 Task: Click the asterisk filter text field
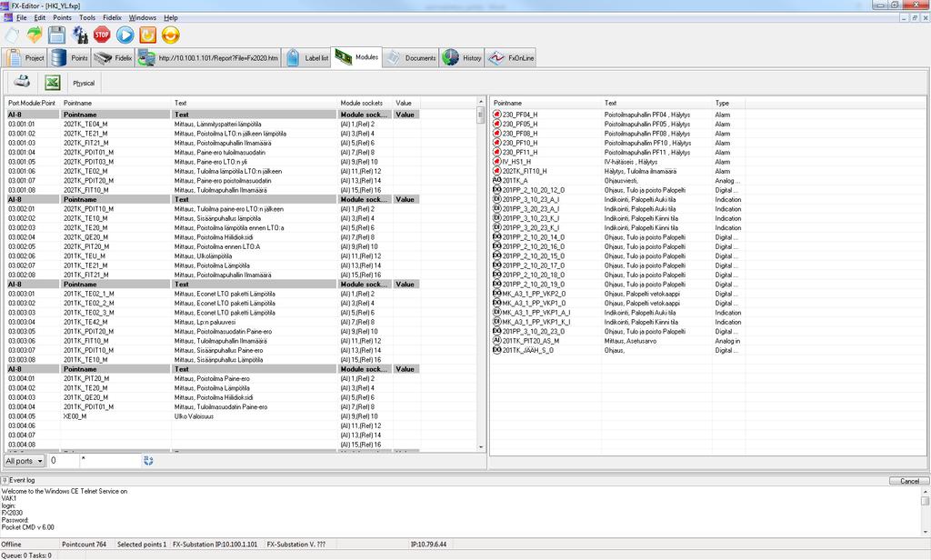coord(110,461)
